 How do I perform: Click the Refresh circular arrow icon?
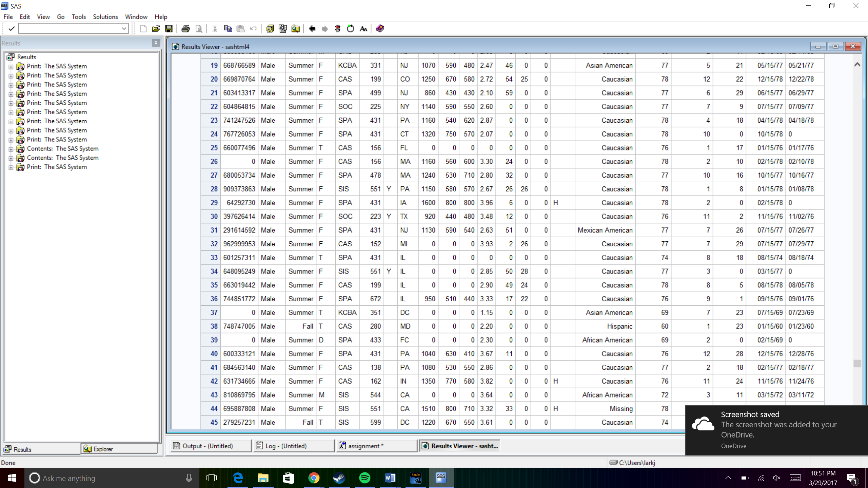[x=351, y=29]
